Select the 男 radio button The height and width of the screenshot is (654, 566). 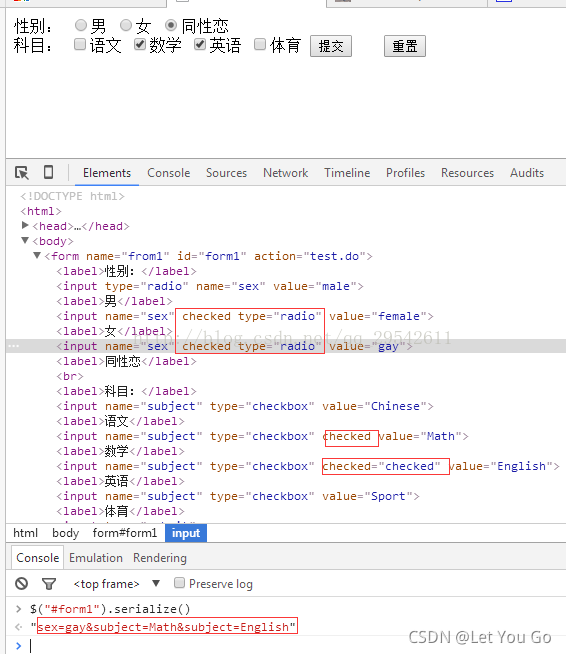point(81,25)
